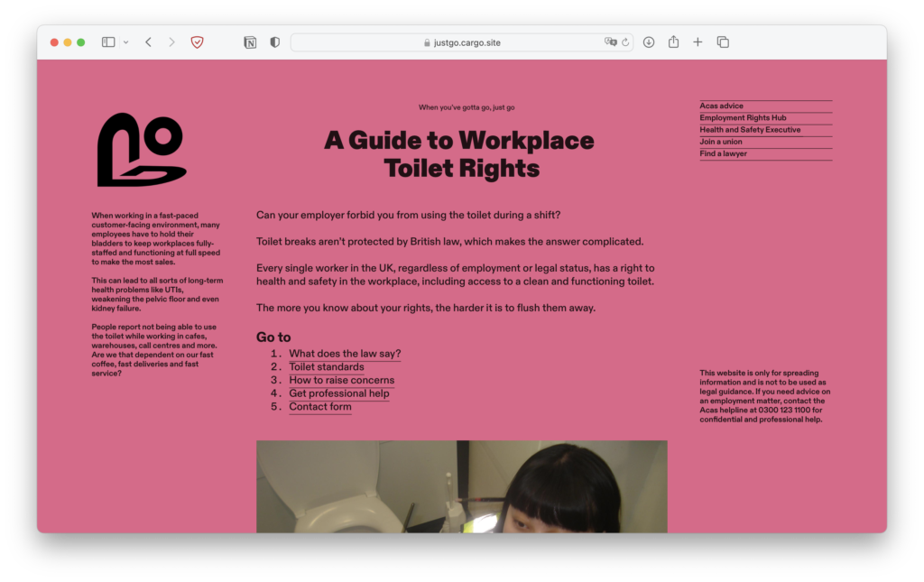Screen dimensions: 924x582
Task: Click the disclaimer text mentioning the Acas helpline
Action: 765,396
